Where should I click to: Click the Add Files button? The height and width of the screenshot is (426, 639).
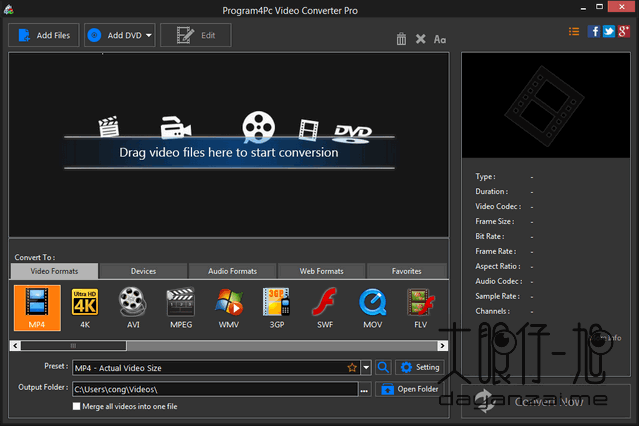coord(44,35)
